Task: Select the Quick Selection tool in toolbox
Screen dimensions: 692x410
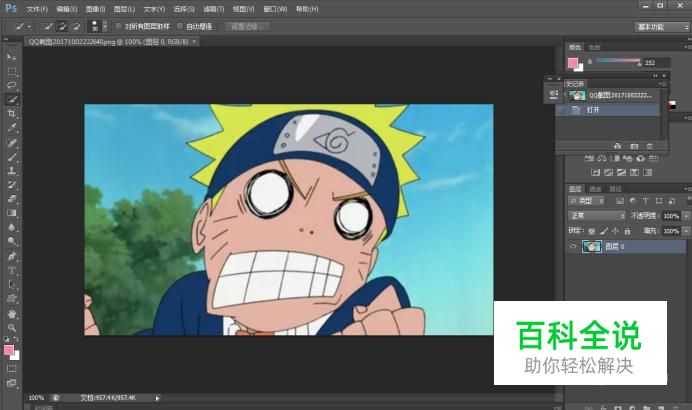Action: click(x=11, y=99)
